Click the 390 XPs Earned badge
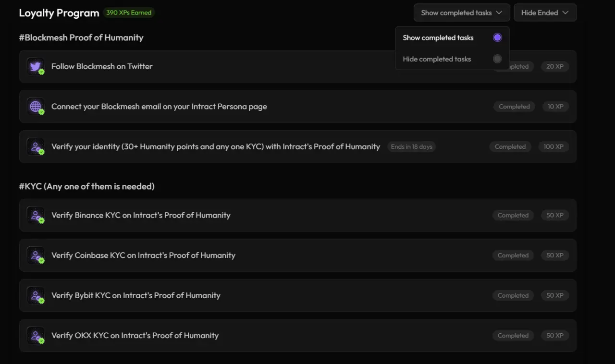Viewport: 615px width, 364px height. point(129,12)
